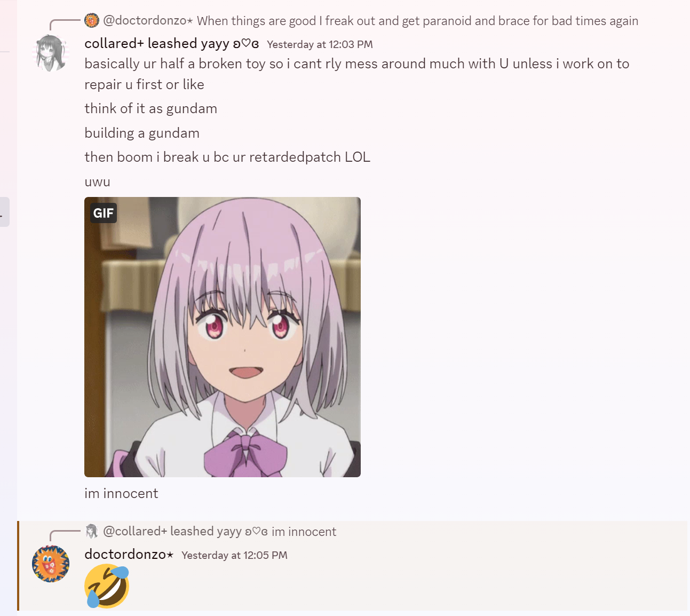
Task: Click the 'Yesterday at 12:03 PM' timestamp
Action: pyautogui.click(x=320, y=45)
